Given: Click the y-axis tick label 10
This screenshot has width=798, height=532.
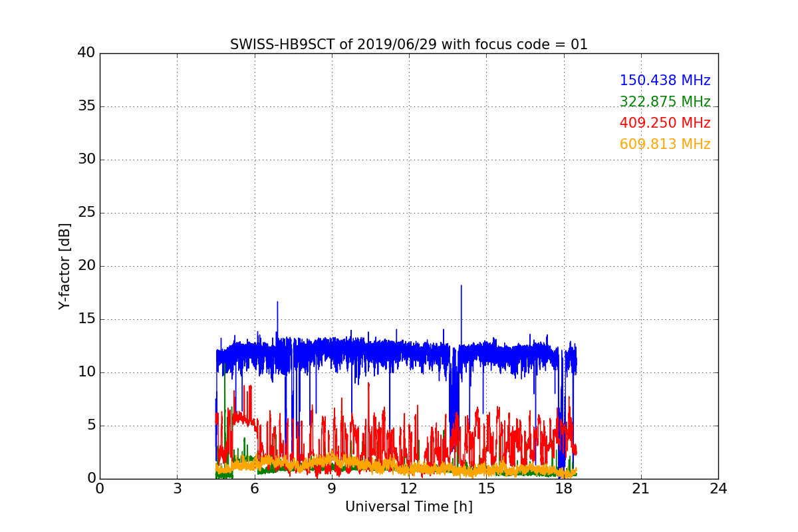Looking at the screenshot, I should pos(86,372).
